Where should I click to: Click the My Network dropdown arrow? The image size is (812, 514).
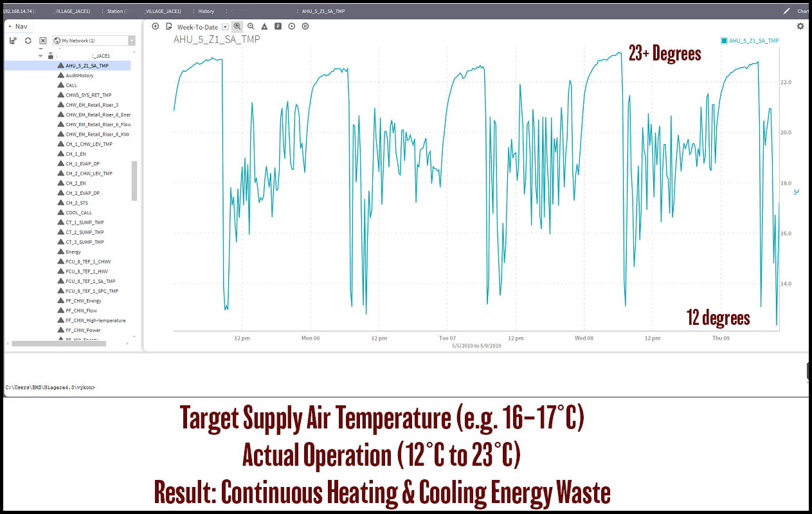[132, 41]
